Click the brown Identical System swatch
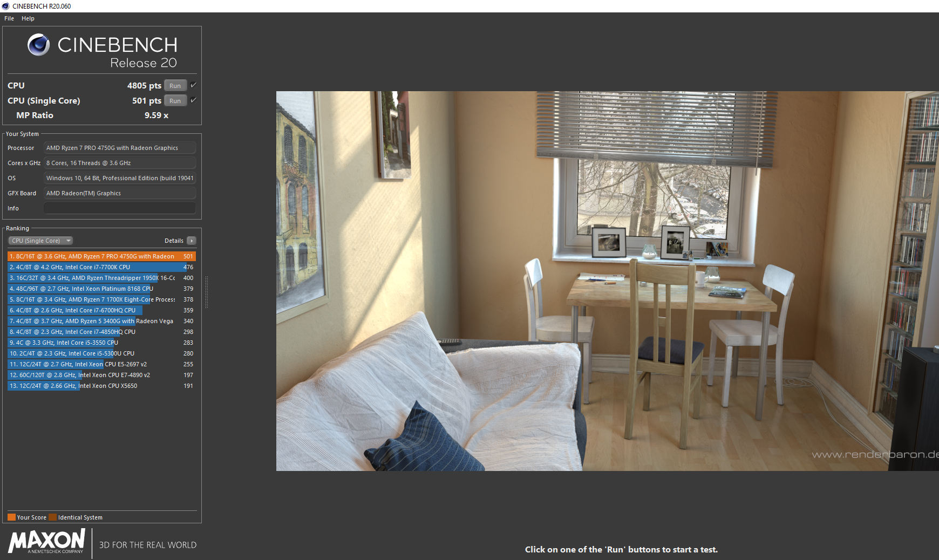 click(x=52, y=517)
